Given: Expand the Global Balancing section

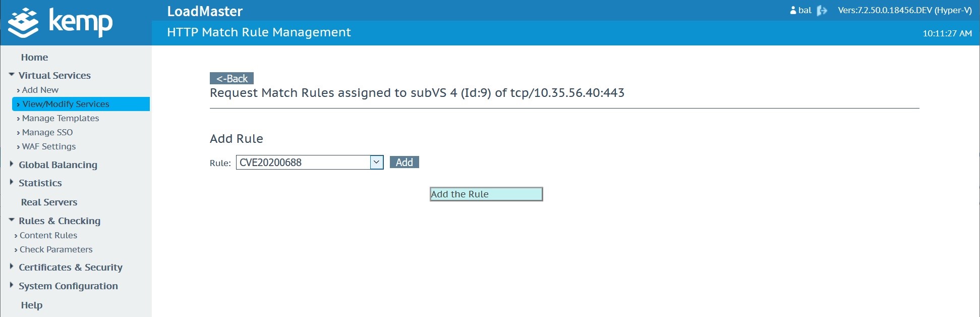Looking at the screenshot, I should point(12,164).
